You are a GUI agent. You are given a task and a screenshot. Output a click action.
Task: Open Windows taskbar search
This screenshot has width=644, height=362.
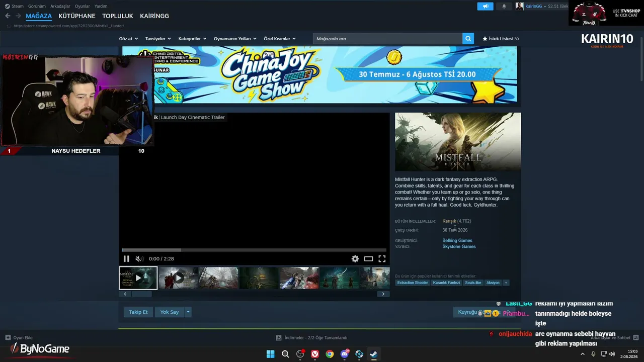[285, 354]
